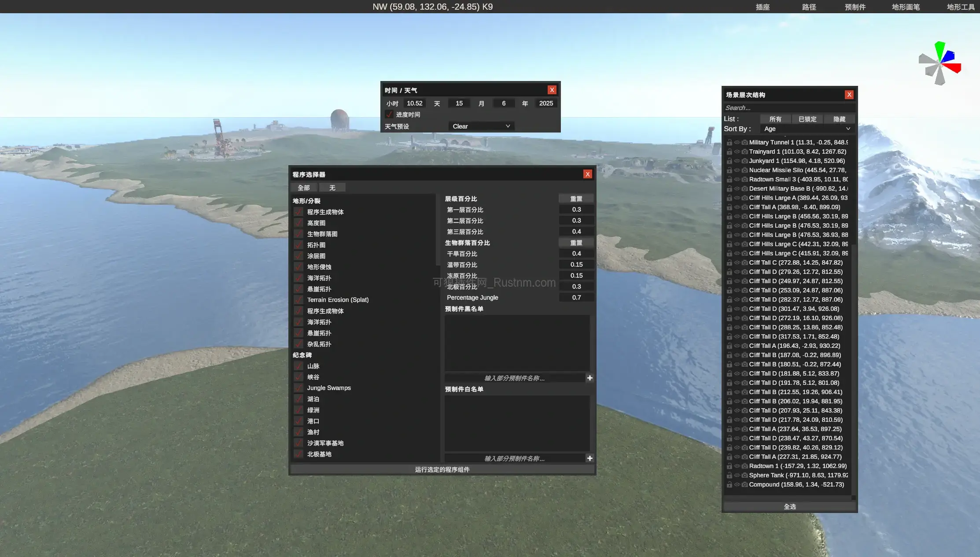Screen dimensions: 980x557
Task: Lock Sphere Tank using its padlock icon
Action: [729, 475]
